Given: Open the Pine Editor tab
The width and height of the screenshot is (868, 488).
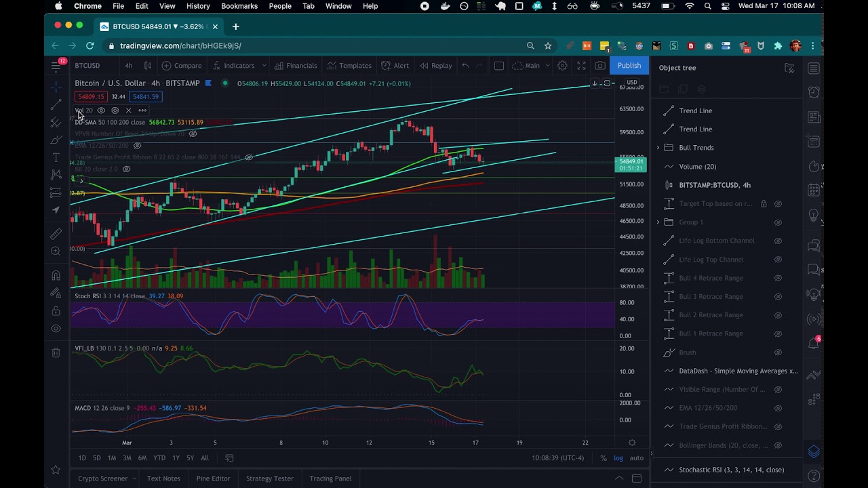Looking at the screenshot, I should (214, 479).
